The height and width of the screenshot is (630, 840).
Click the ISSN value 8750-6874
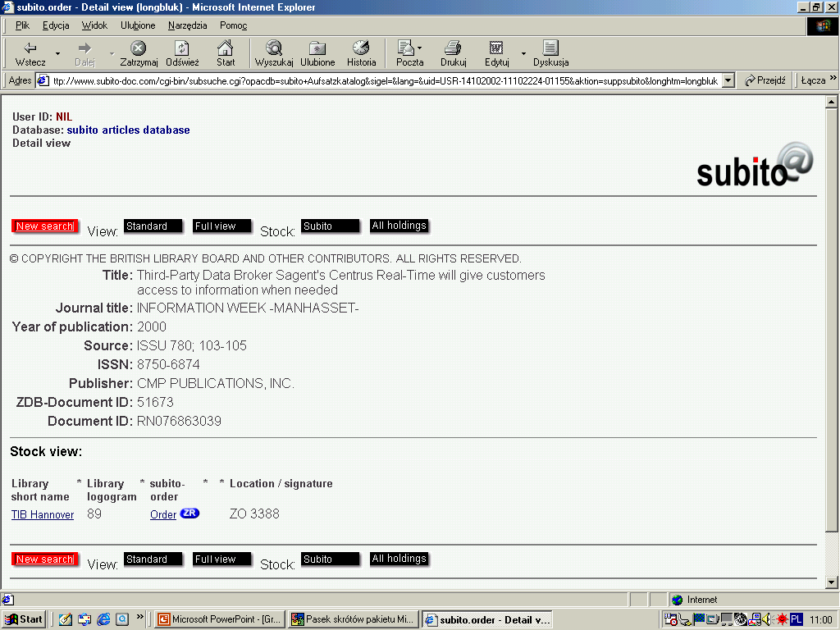[x=168, y=365]
